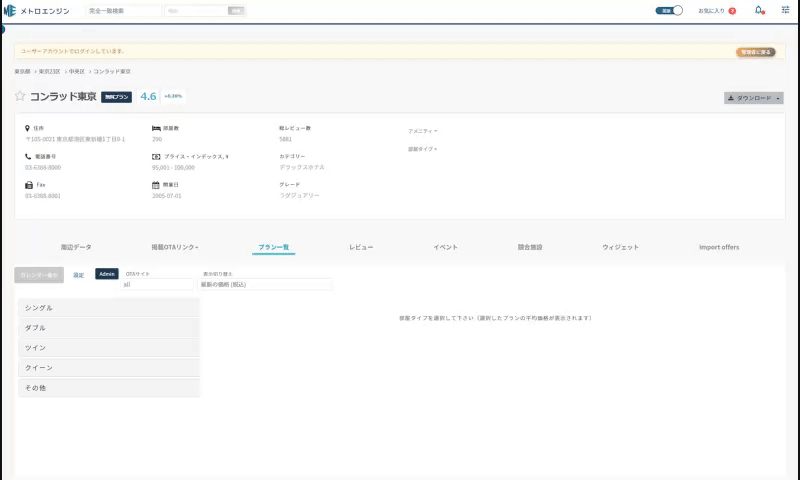800x480 pixels.
Task: Expand the アメニティ list
Action: click(x=422, y=131)
